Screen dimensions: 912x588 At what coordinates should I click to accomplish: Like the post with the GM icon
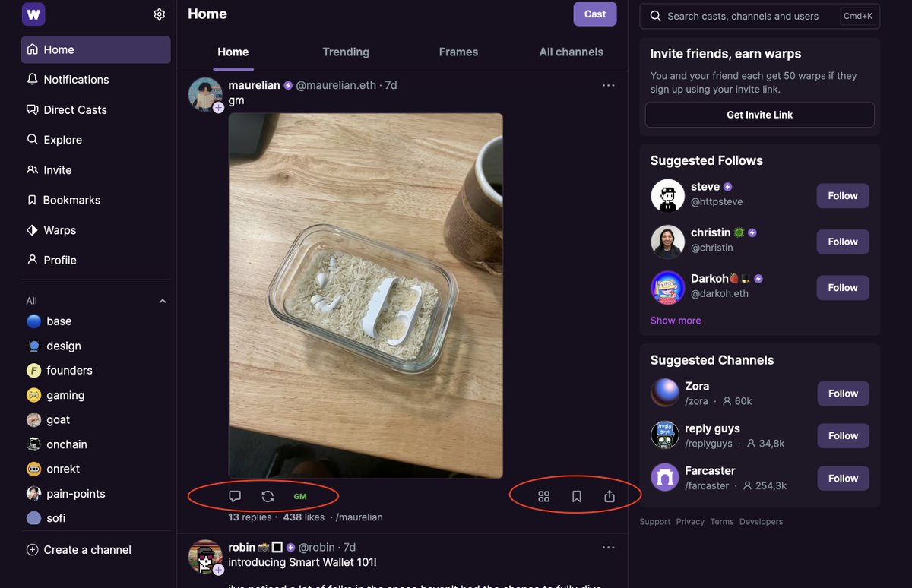(300, 496)
